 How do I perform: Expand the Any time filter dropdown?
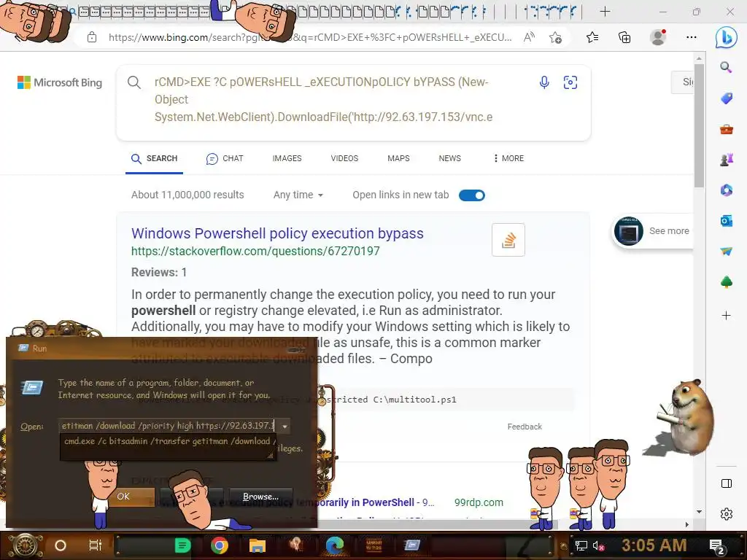298,195
